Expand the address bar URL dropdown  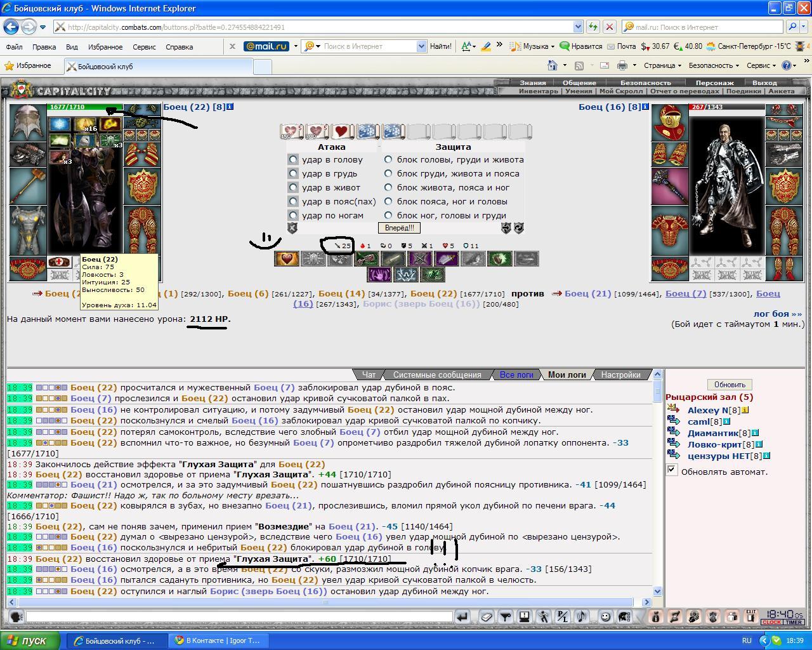click(578, 27)
